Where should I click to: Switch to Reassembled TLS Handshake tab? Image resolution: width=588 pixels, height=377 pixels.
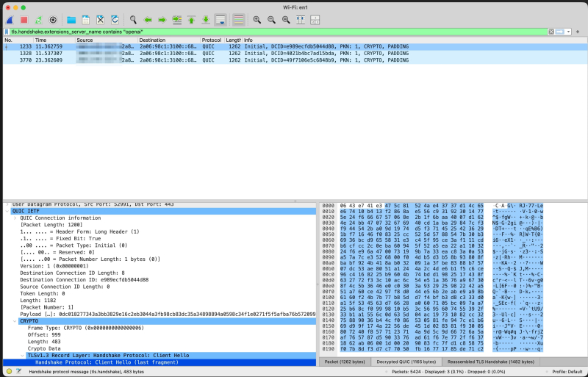[491, 362]
